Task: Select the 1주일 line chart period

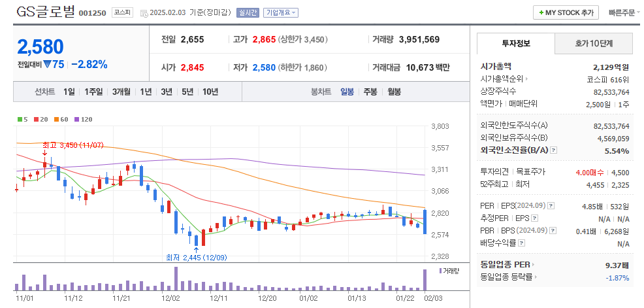Action: coord(93,92)
